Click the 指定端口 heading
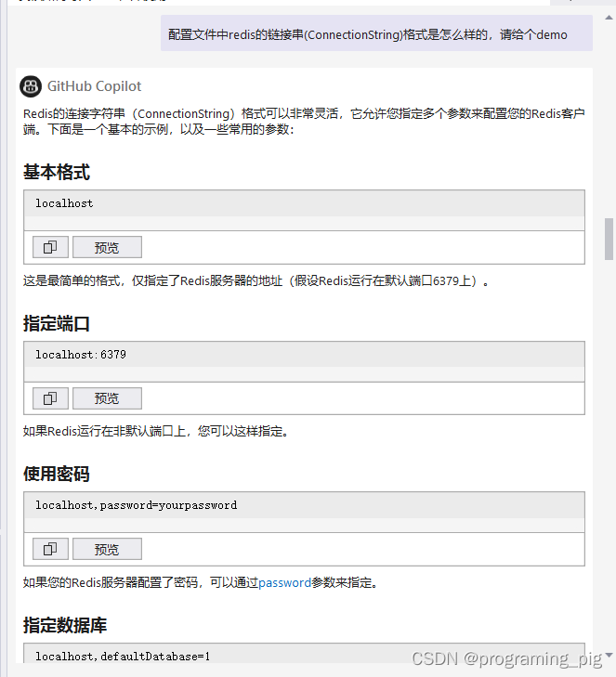The width and height of the screenshot is (616, 677). [57, 323]
